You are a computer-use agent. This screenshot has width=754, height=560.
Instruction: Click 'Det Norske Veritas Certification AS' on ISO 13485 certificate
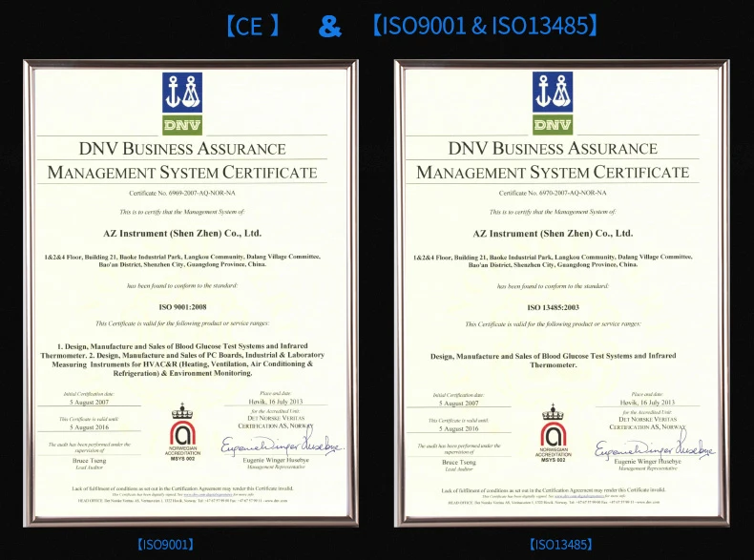(x=647, y=423)
